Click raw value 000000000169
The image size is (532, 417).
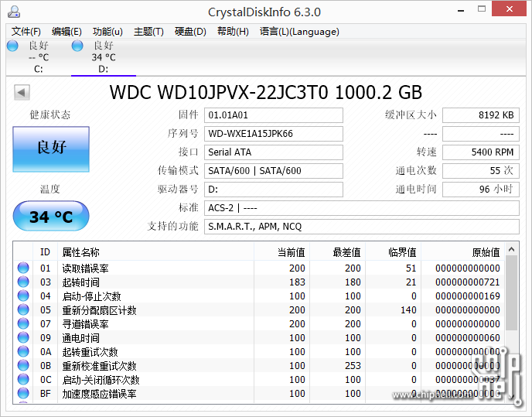pyautogui.click(x=468, y=296)
